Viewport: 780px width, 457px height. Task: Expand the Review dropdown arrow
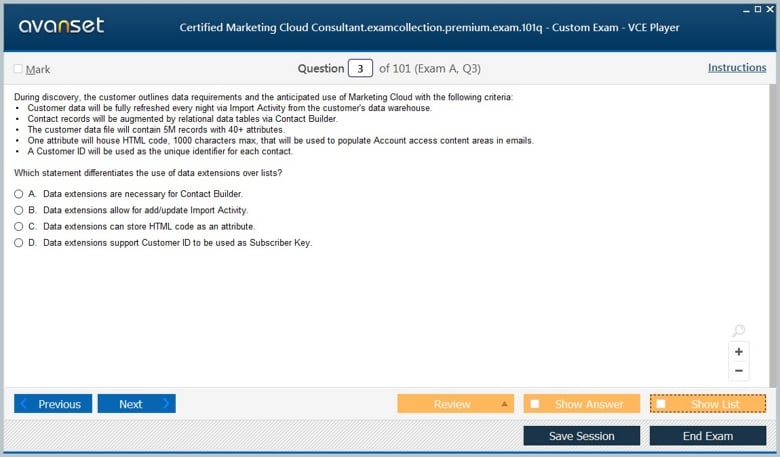tap(504, 404)
